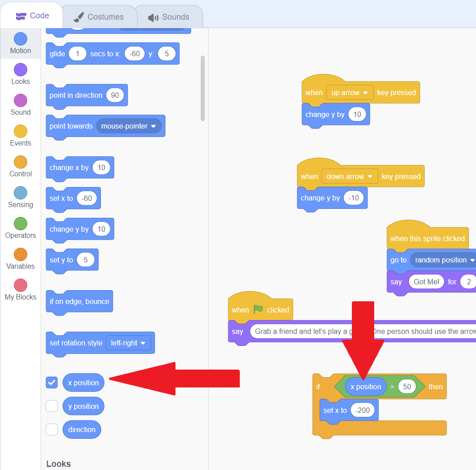The width and height of the screenshot is (476, 470).
Task: Open the mouse-pointer dropdown in point towards
Action: pos(129,126)
